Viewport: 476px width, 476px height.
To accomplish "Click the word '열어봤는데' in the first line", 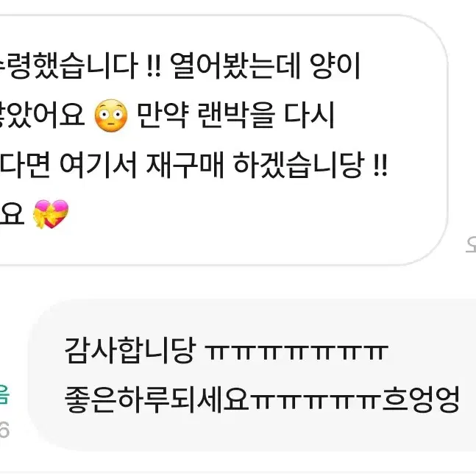I will [x=235, y=65].
